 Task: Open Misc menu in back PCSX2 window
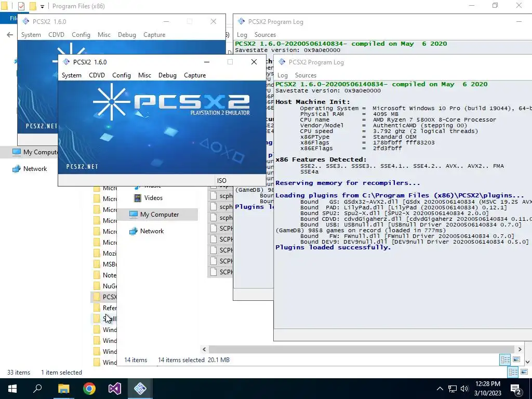pyautogui.click(x=104, y=35)
